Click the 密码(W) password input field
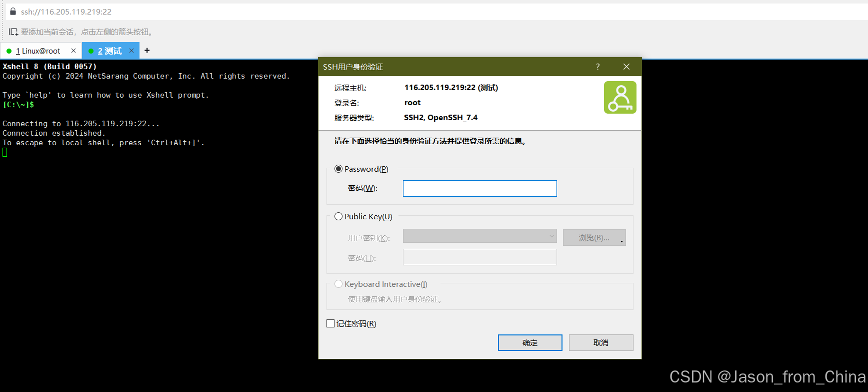 (x=479, y=188)
